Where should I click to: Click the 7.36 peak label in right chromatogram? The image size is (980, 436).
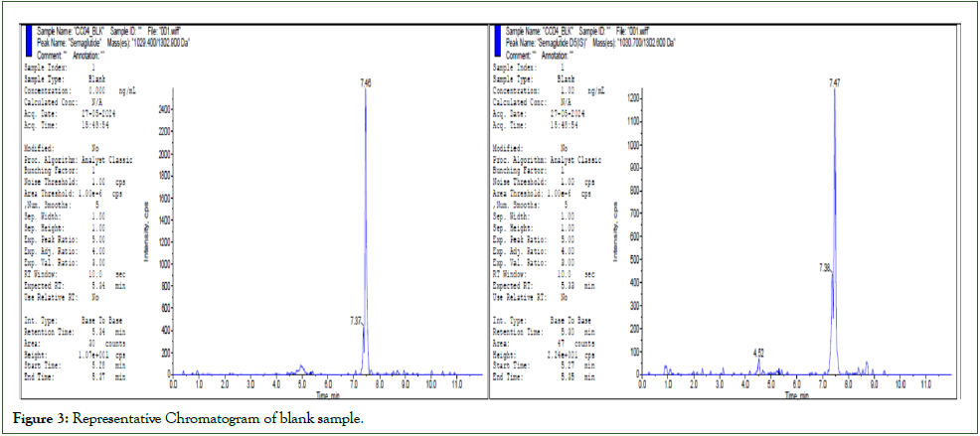(825, 268)
